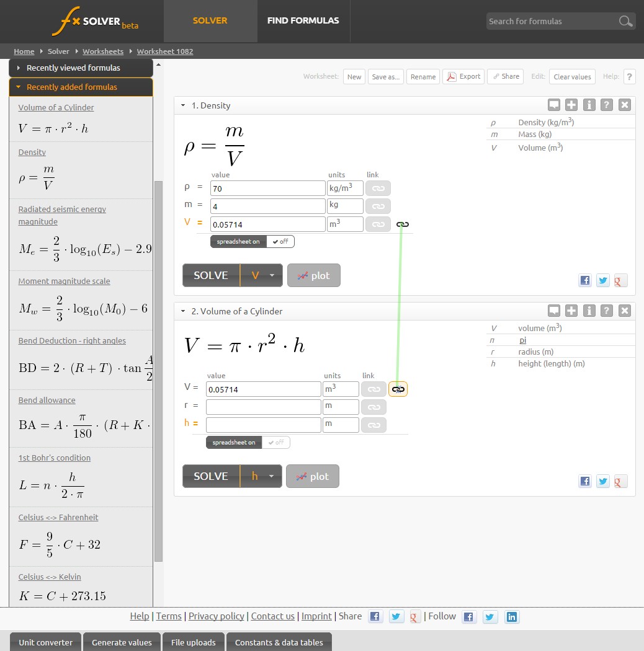
Task: Click the comment icon in Density panel header
Action: pos(554,105)
